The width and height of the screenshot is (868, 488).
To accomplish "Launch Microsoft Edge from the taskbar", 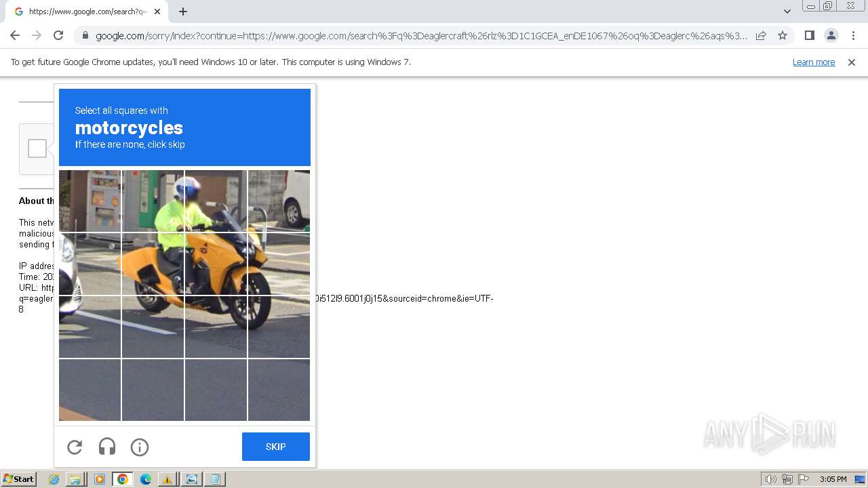I will [x=146, y=479].
